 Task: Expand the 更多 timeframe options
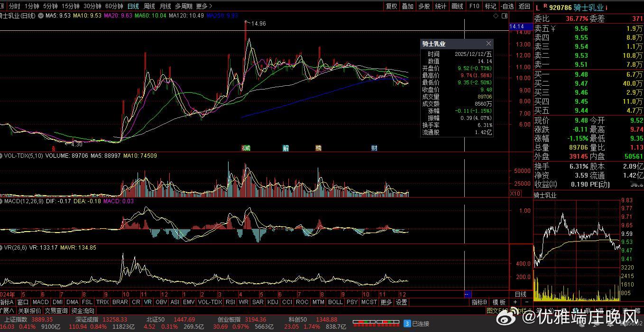(204, 6)
